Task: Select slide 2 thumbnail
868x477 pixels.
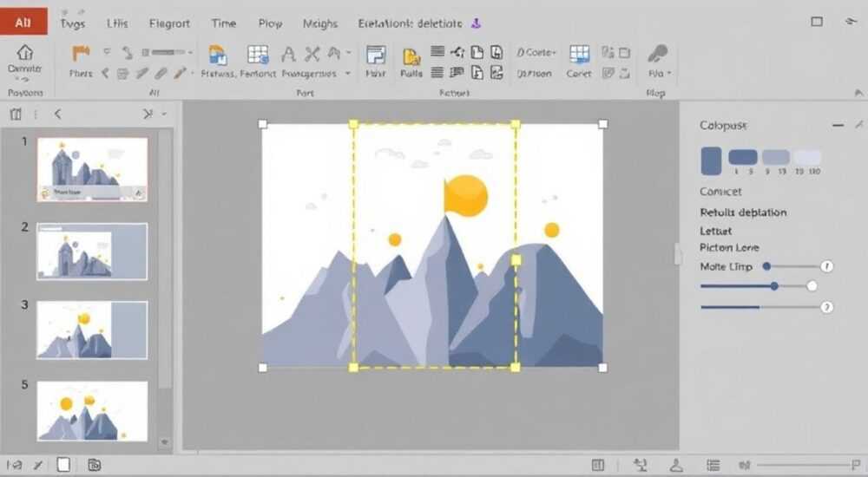Action: click(92, 252)
